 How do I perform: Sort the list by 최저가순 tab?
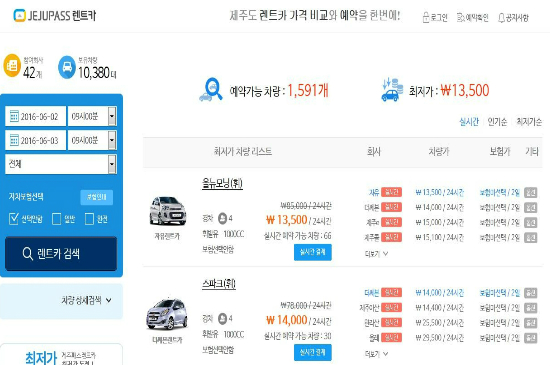click(x=529, y=122)
